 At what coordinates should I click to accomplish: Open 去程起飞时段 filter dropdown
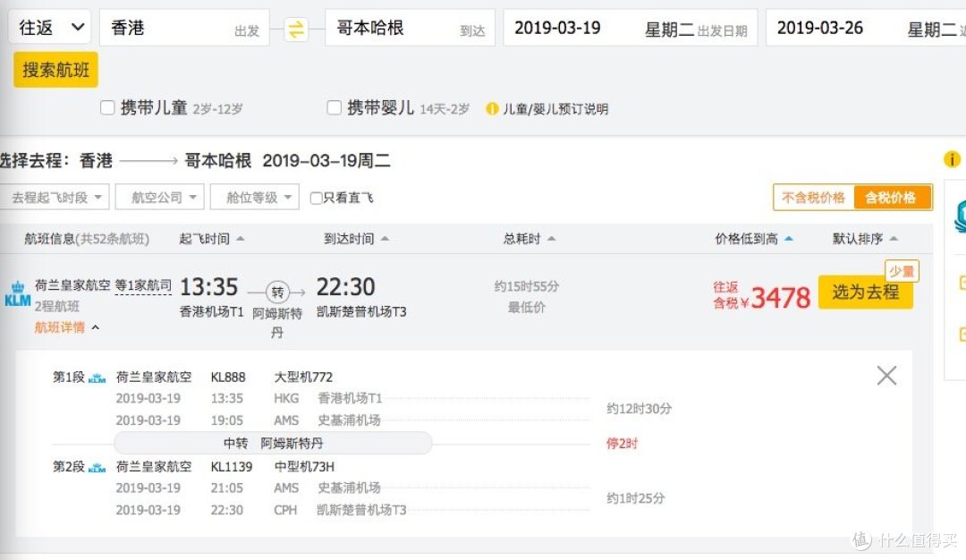(x=55, y=197)
